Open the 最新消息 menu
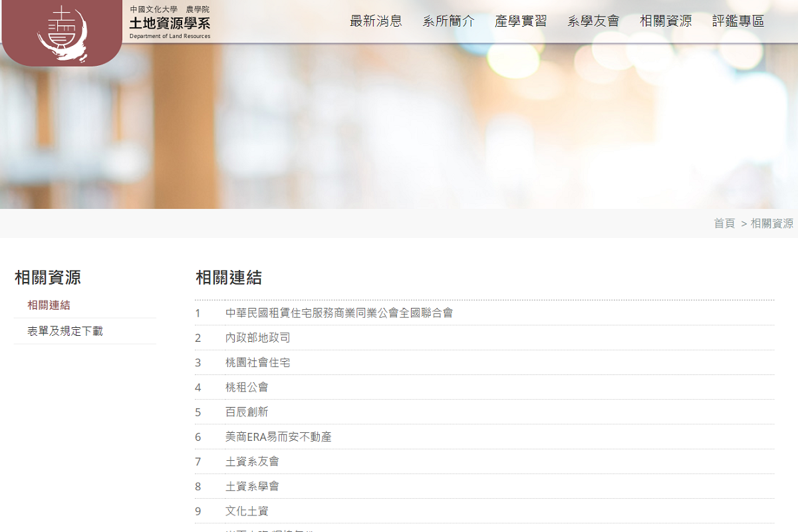Viewport: 798px width, 532px height. click(376, 21)
